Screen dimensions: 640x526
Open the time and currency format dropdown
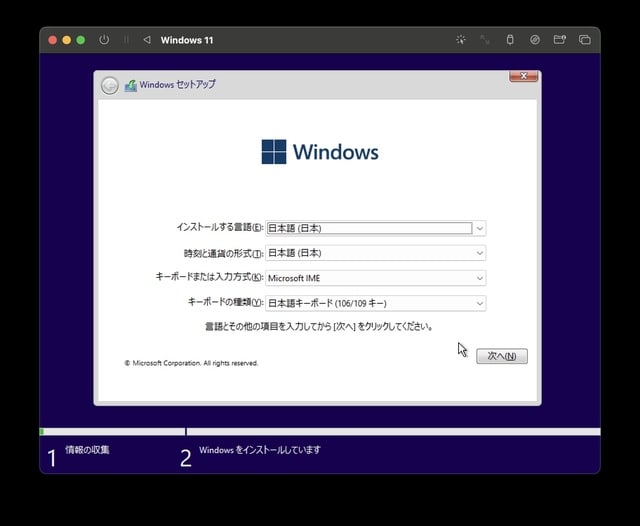click(480, 253)
